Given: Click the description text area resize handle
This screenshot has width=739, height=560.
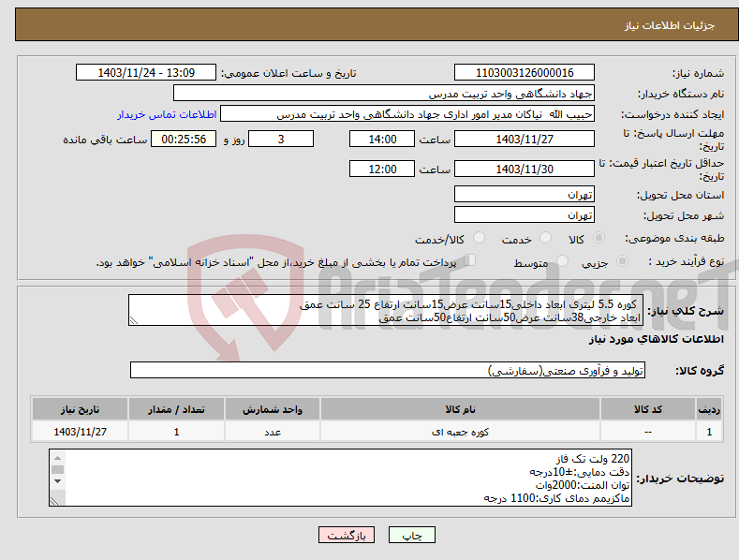Looking at the screenshot, I should click(x=134, y=320).
